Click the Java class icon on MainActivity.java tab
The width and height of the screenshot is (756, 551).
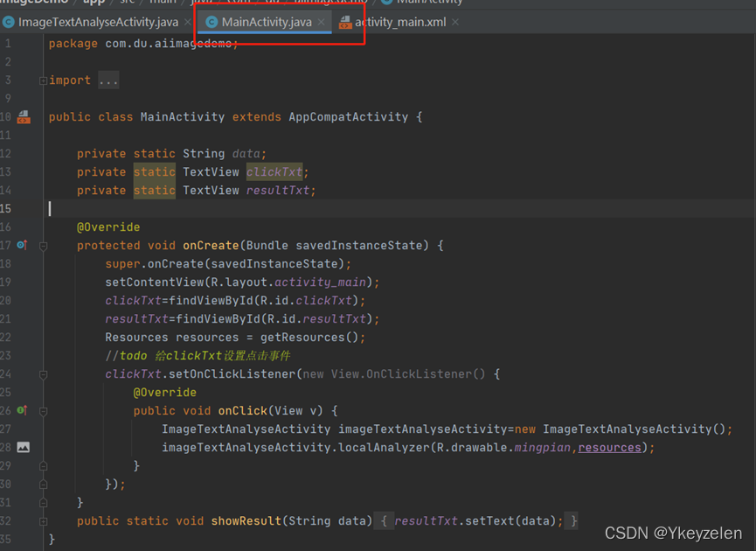click(212, 22)
